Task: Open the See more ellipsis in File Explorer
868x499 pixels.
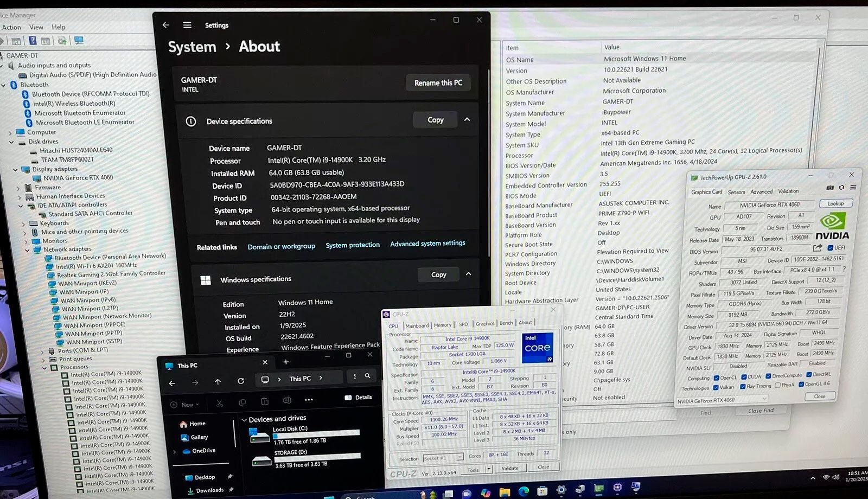Action: (309, 400)
